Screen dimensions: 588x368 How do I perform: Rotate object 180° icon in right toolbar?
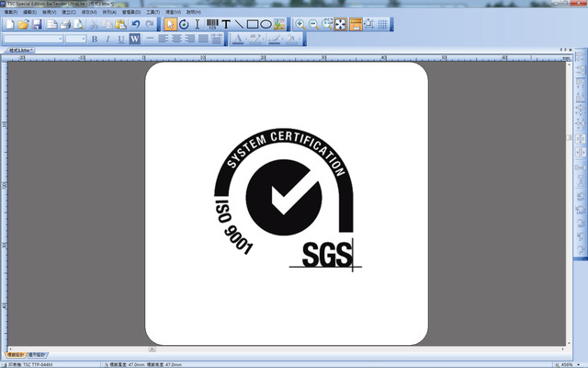click(581, 209)
